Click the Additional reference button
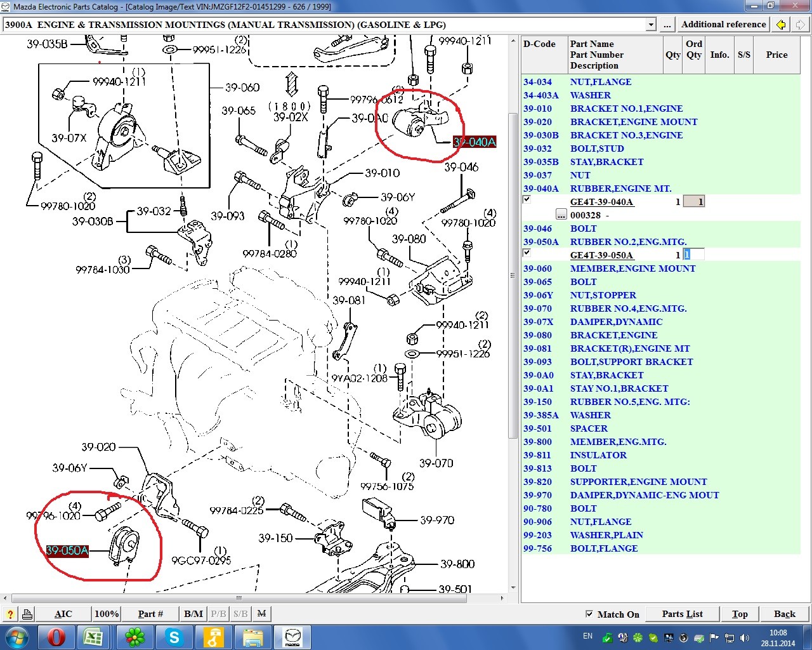812x650 pixels. pyautogui.click(x=723, y=25)
